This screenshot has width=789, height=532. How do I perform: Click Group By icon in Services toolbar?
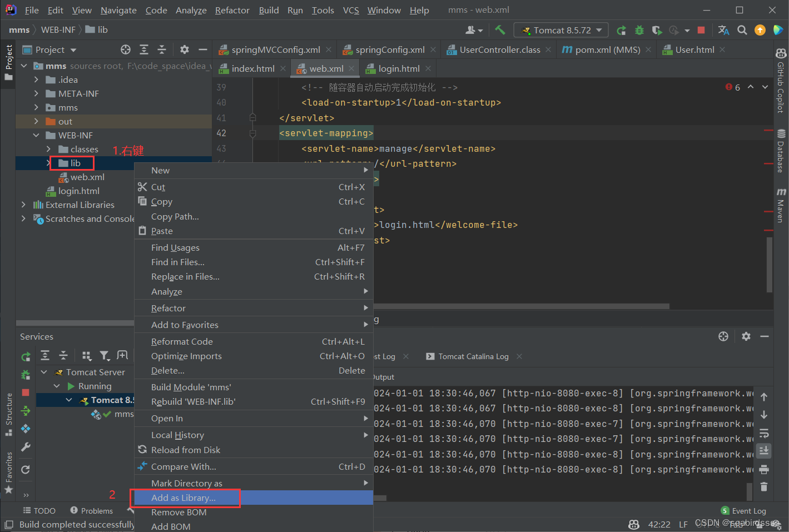(87, 356)
